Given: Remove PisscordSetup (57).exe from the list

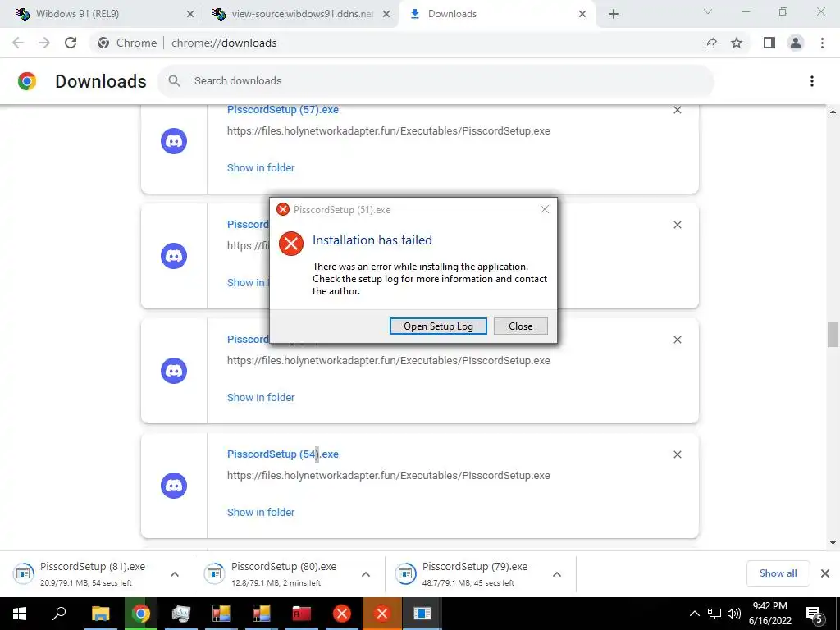Looking at the screenshot, I should coord(677,110).
